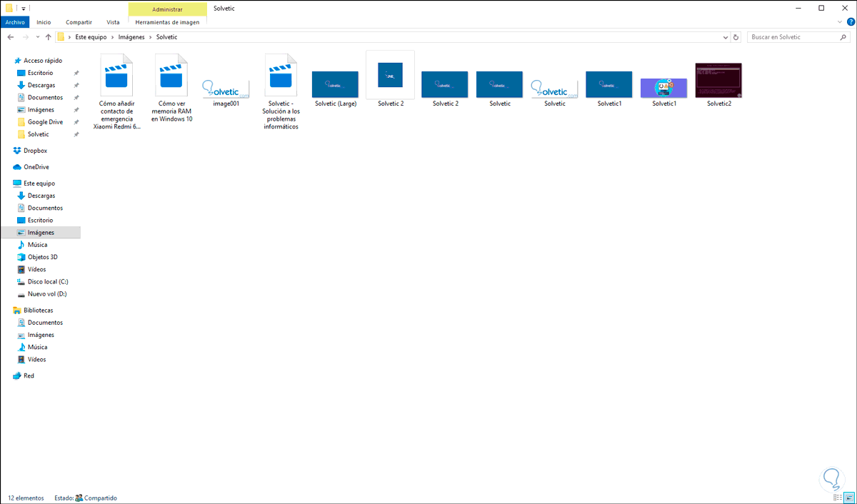The height and width of the screenshot is (504, 857).
Task: Go back with the Back arrow
Action: point(10,36)
